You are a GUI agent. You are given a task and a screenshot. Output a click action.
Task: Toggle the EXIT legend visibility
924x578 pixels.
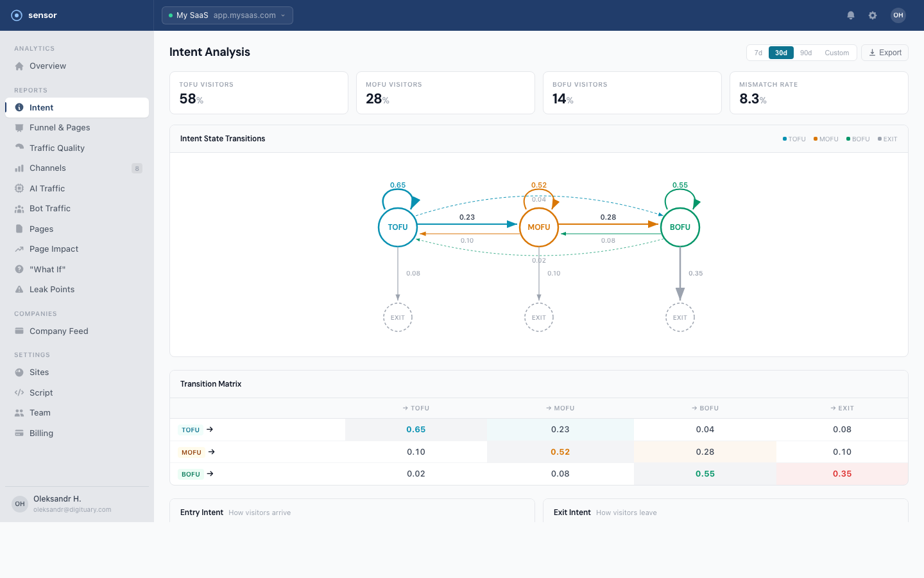(x=887, y=139)
